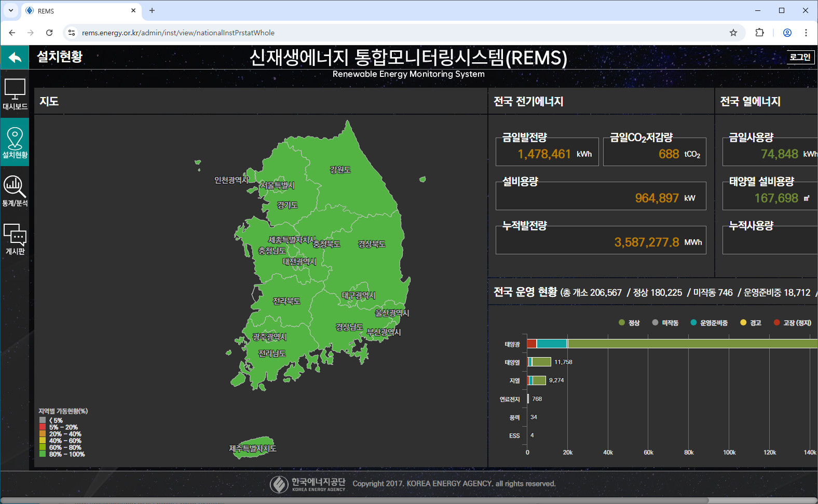Close the REMS browser tab
Screen dimensions: 818x504
click(x=133, y=10)
